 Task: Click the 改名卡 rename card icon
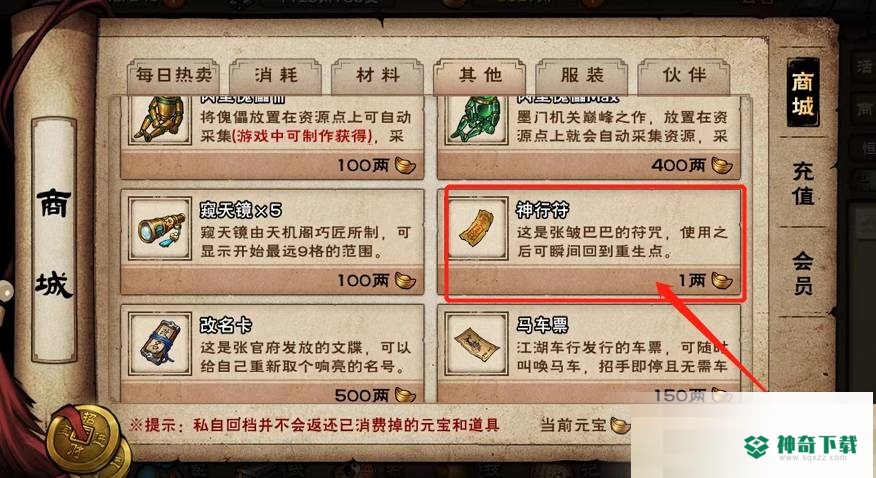(x=160, y=343)
